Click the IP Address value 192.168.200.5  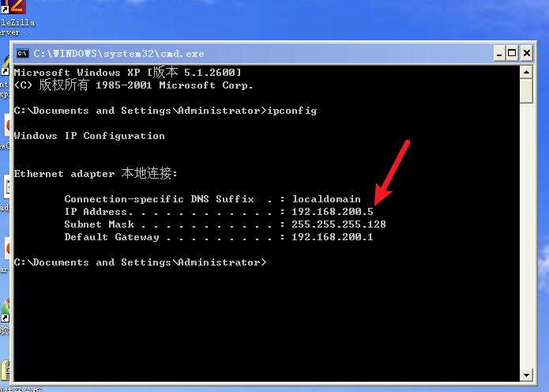pyautogui.click(x=333, y=212)
